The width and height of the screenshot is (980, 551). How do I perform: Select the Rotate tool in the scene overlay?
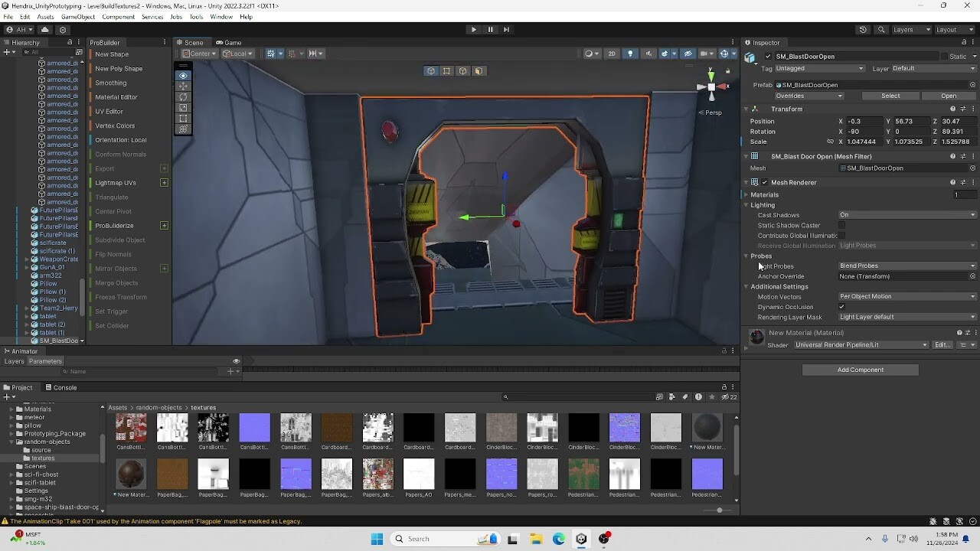pyautogui.click(x=183, y=97)
